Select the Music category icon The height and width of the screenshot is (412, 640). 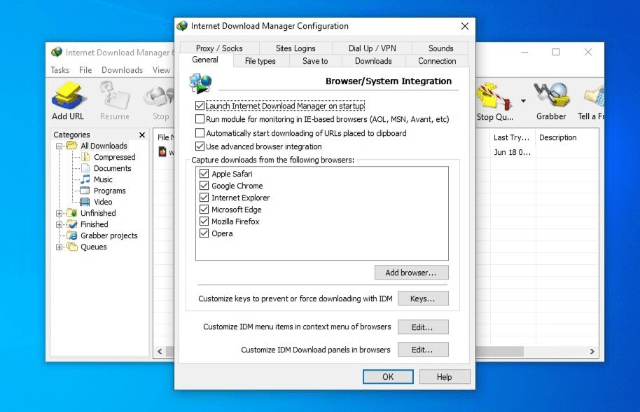pyautogui.click(x=85, y=180)
